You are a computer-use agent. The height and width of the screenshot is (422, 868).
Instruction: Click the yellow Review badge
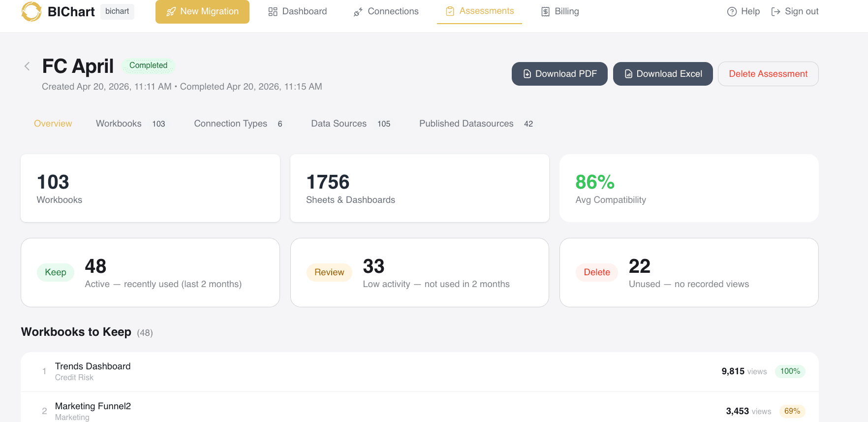tap(329, 272)
